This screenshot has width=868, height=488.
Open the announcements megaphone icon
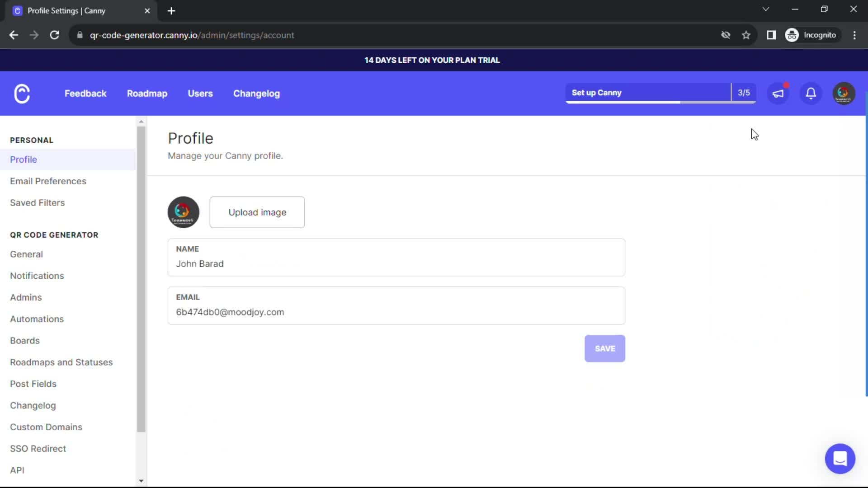[778, 93]
